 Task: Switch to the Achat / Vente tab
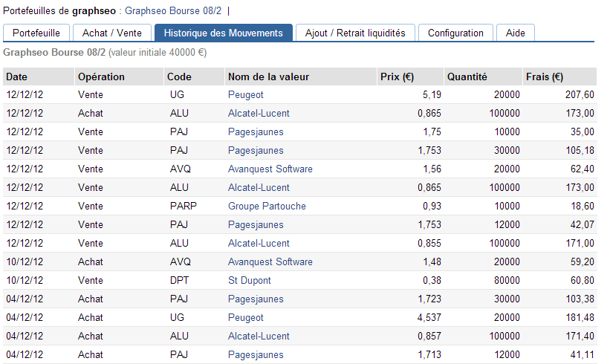pos(111,33)
